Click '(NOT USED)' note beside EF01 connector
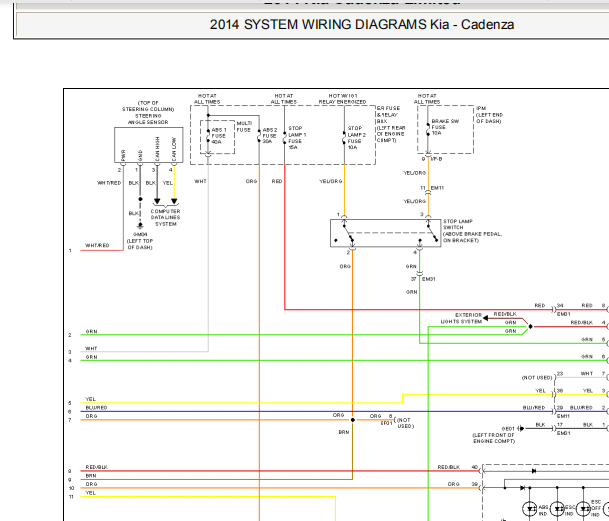 [405, 423]
